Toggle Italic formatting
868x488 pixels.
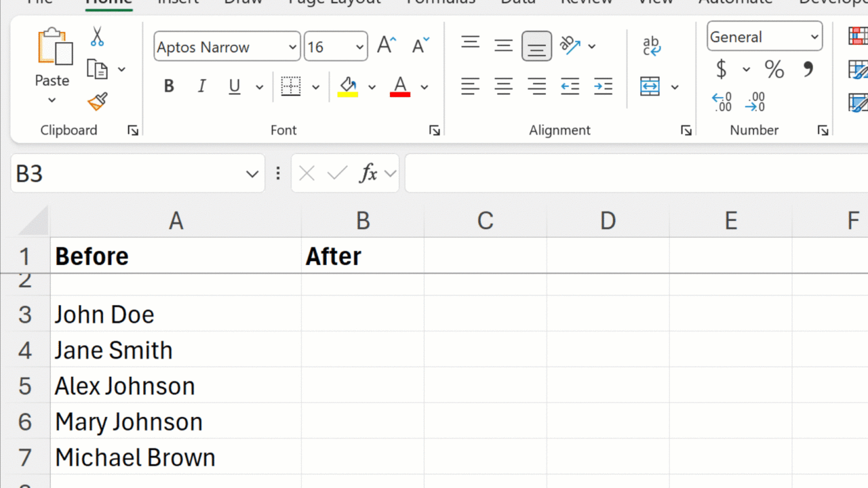(x=201, y=87)
